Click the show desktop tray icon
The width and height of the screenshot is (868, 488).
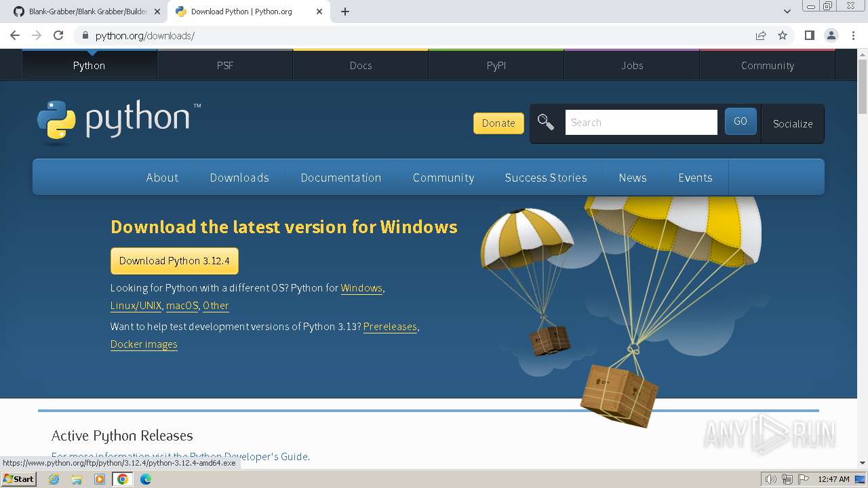point(860,479)
